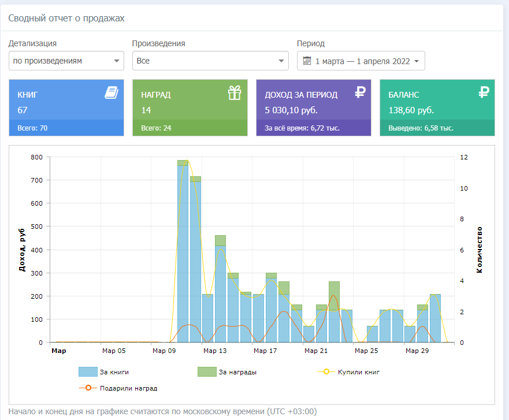Click ruble icon in ДОХОД ЗА ПЕРИОД card

[x=361, y=92]
